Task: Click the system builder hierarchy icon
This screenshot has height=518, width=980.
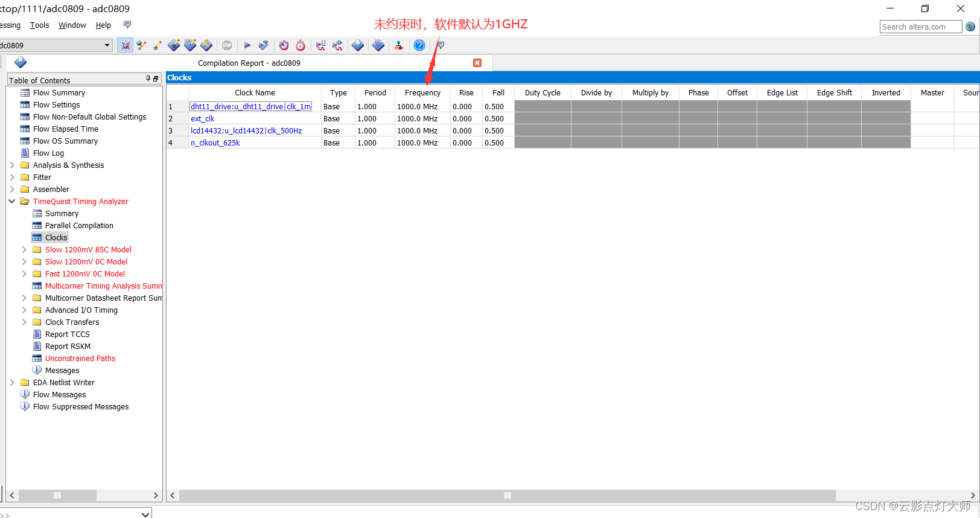Action: coord(399,45)
